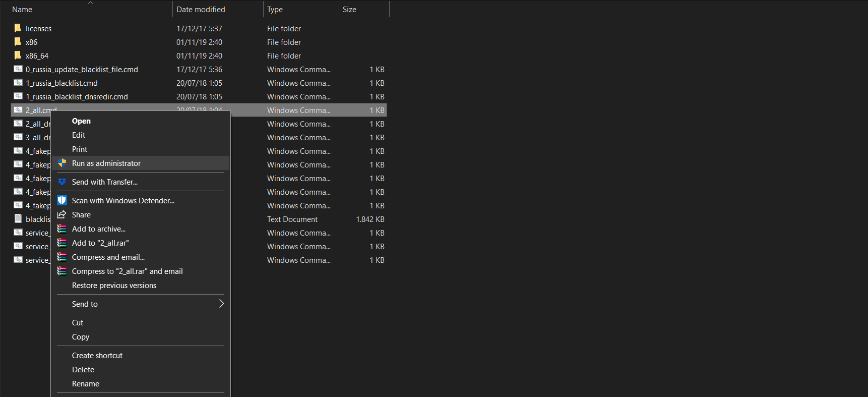Open the Send to menu entry

[x=141, y=304]
